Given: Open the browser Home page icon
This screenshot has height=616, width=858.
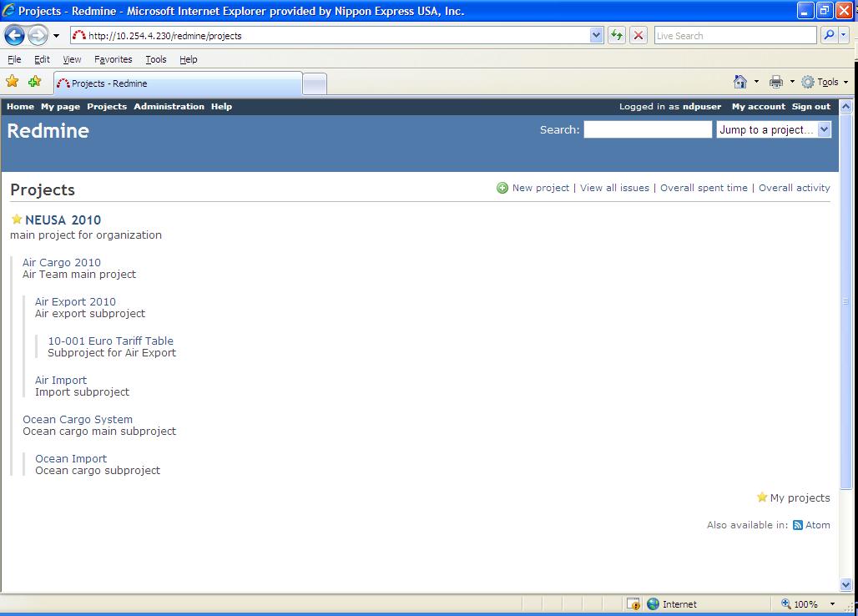Looking at the screenshot, I should coord(739,82).
